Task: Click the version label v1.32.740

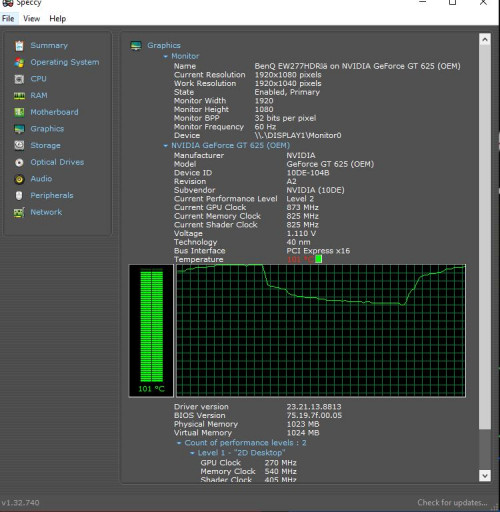Action: click(20, 502)
